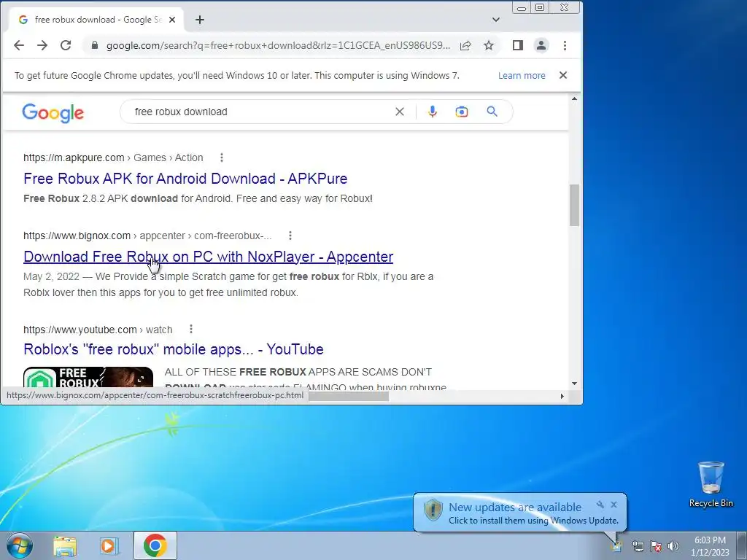Screen dimensions: 747x560
Task: Launch Windows Media Player from taskbar
Action: click(x=109, y=545)
